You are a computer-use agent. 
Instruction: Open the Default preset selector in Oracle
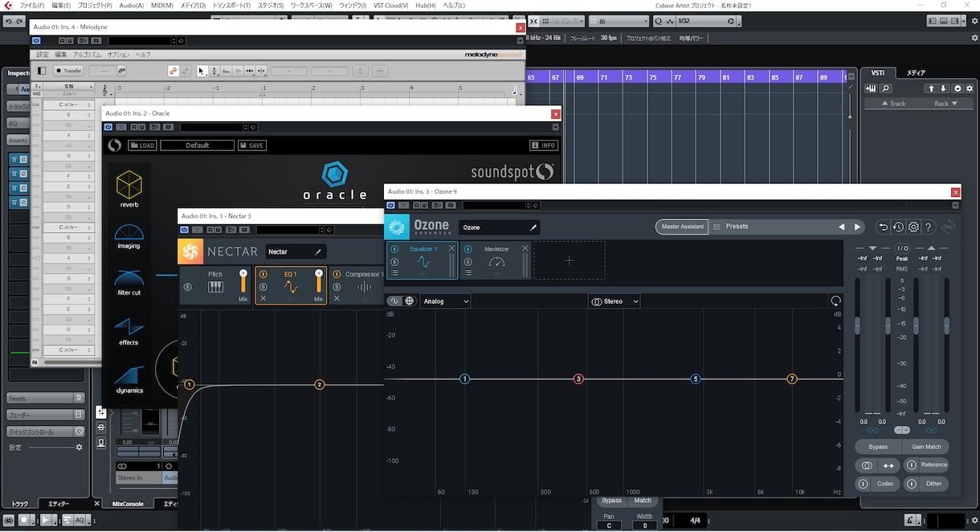198,145
